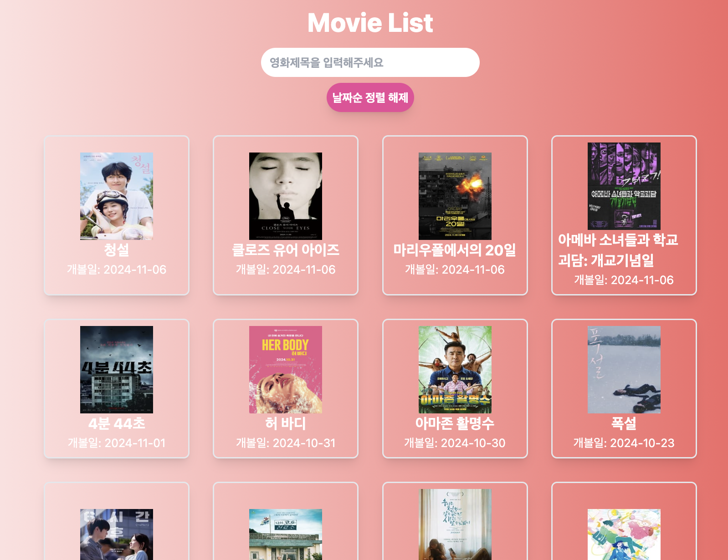The image size is (728, 560).
Task: Click the 4분 44초 movie poster
Action: (x=117, y=370)
